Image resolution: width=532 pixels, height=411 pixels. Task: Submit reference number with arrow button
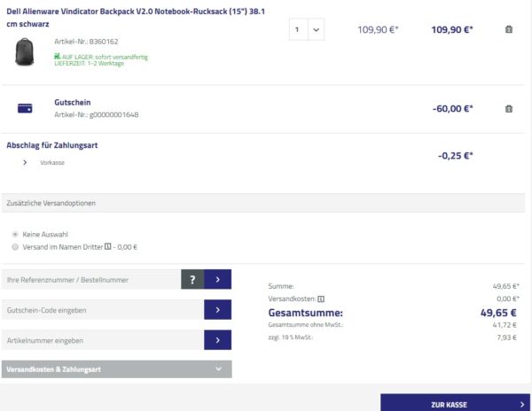217,280
